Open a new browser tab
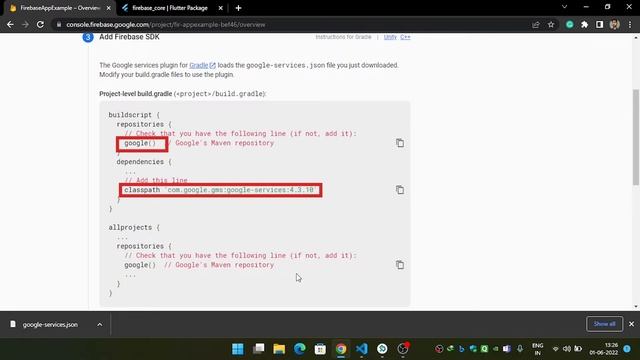 (x=238, y=8)
